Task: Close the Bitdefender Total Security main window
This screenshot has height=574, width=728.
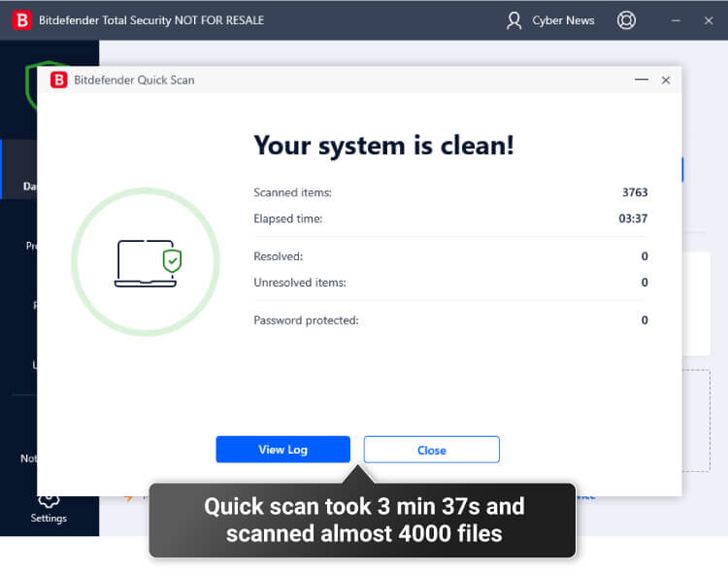Action: pos(708,20)
